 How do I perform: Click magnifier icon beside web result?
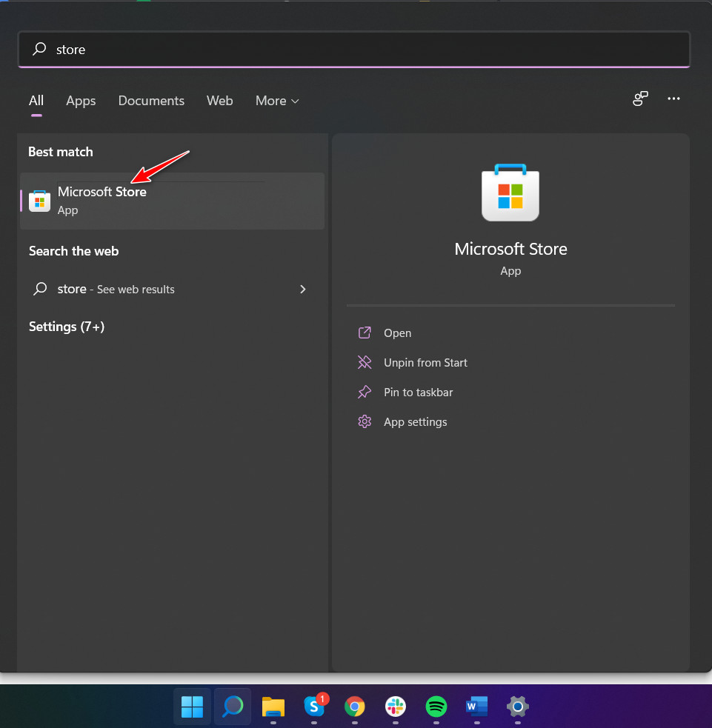tap(41, 289)
